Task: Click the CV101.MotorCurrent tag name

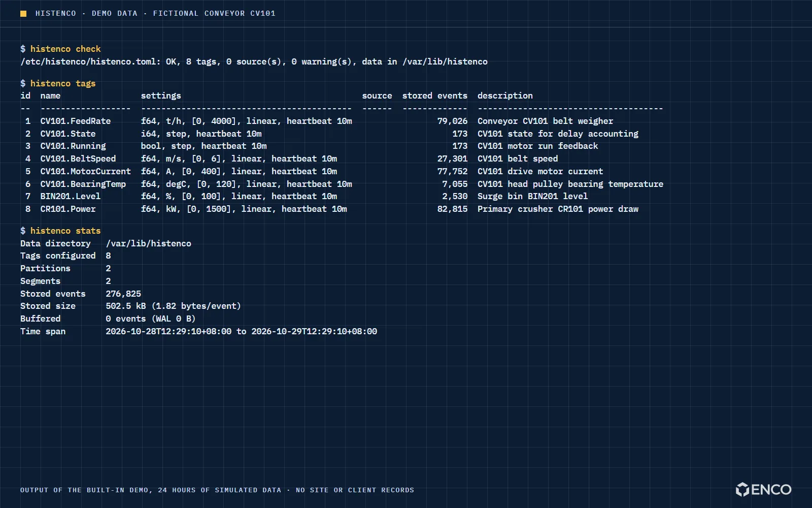Action: pyautogui.click(x=86, y=171)
